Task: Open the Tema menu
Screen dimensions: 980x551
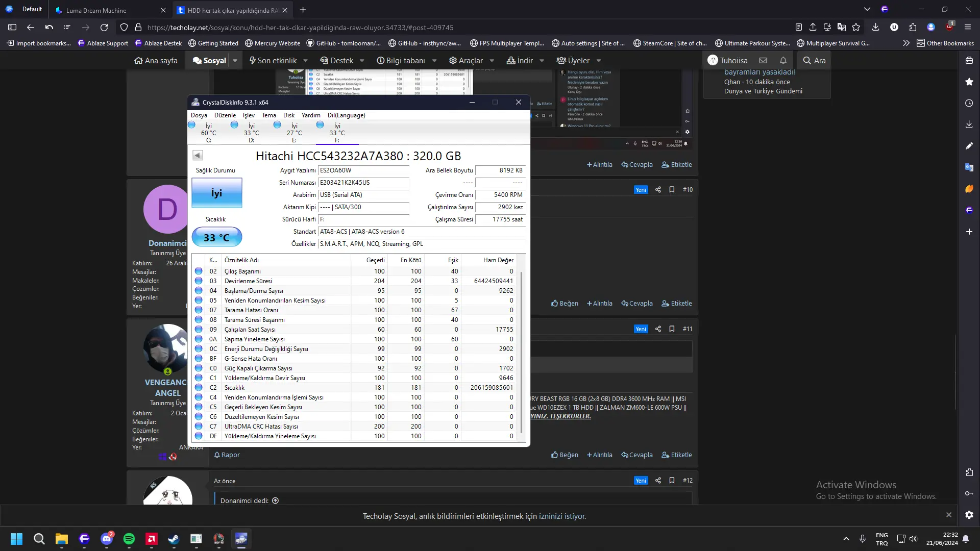Action: [269, 115]
